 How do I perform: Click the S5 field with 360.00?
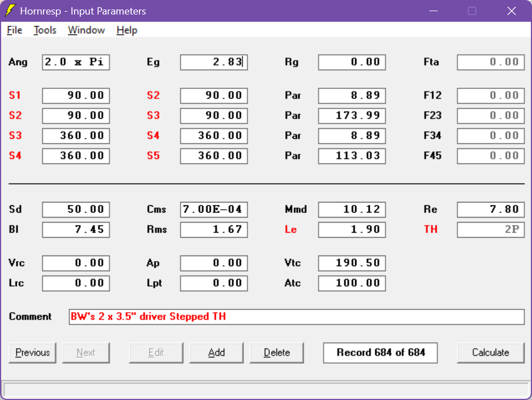pos(214,156)
